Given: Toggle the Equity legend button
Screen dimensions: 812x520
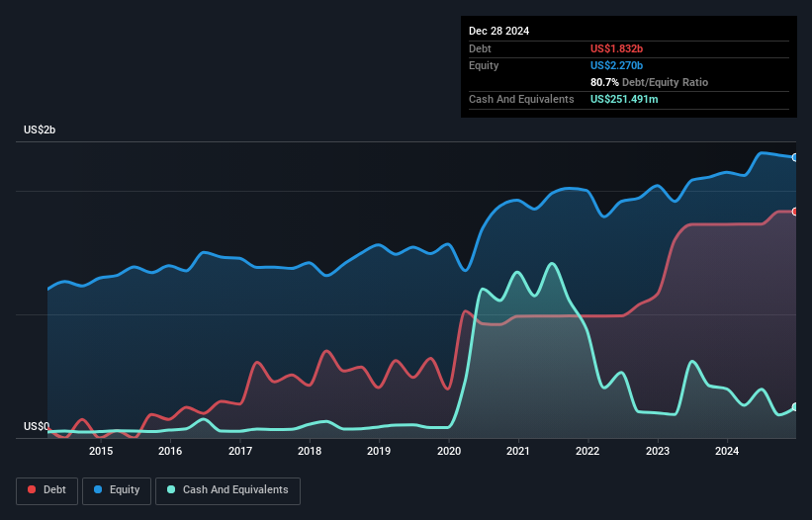Looking at the screenshot, I should click(x=117, y=490).
